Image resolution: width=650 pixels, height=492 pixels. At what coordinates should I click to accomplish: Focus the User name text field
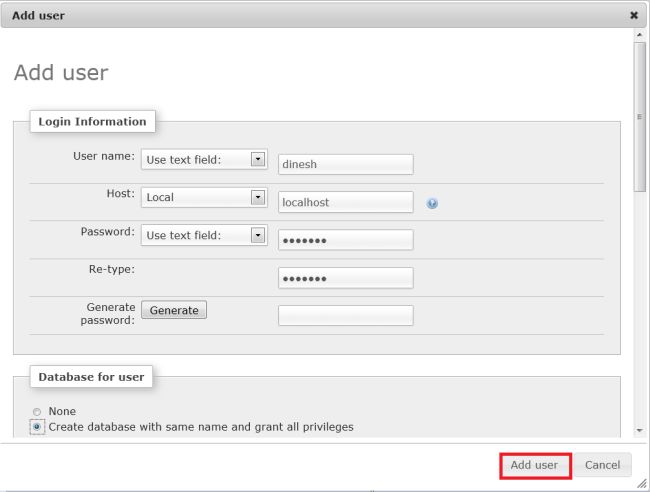tap(345, 165)
